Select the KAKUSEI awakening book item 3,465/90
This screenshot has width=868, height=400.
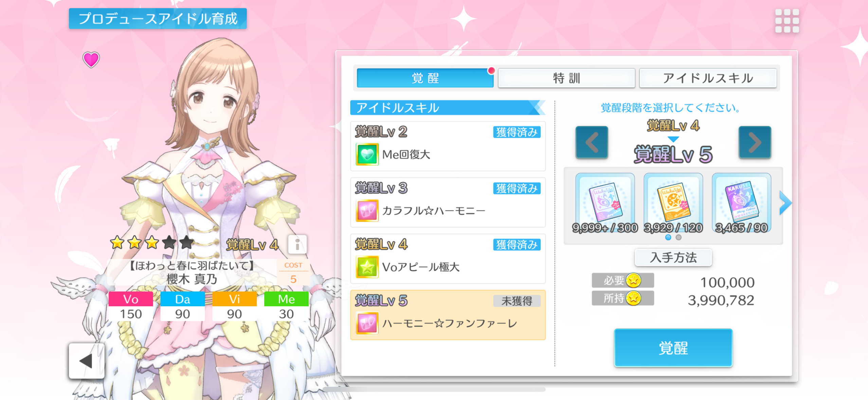point(741,203)
